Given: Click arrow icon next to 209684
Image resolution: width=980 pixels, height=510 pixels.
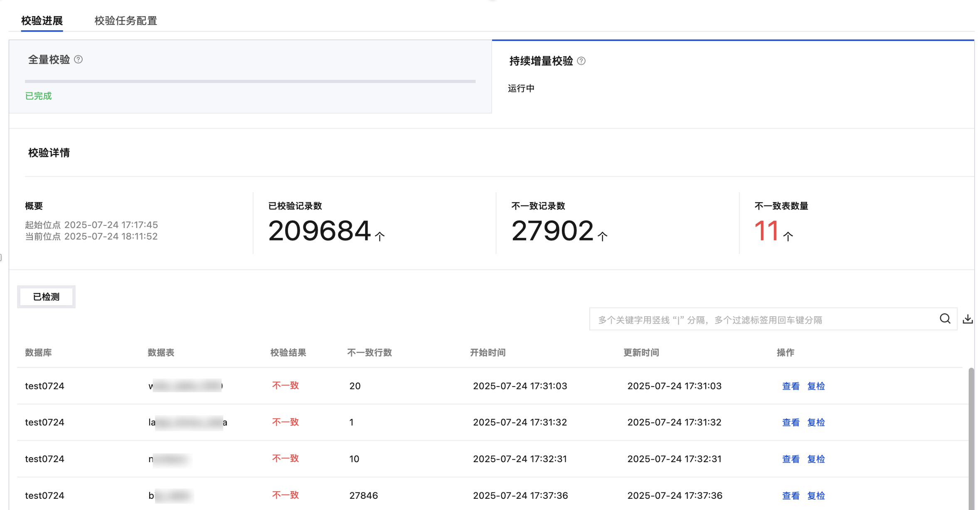Looking at the screenshot, I should click(x=379, y=236).
